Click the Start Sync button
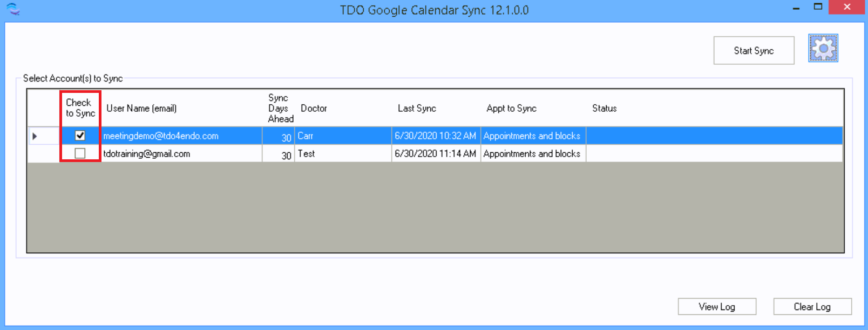Screen dimensions: 868x330 [754, 51]
